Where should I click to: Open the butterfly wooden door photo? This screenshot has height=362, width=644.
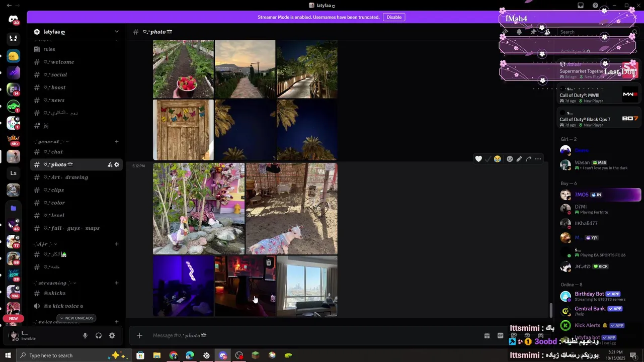(x=183, y=130)
